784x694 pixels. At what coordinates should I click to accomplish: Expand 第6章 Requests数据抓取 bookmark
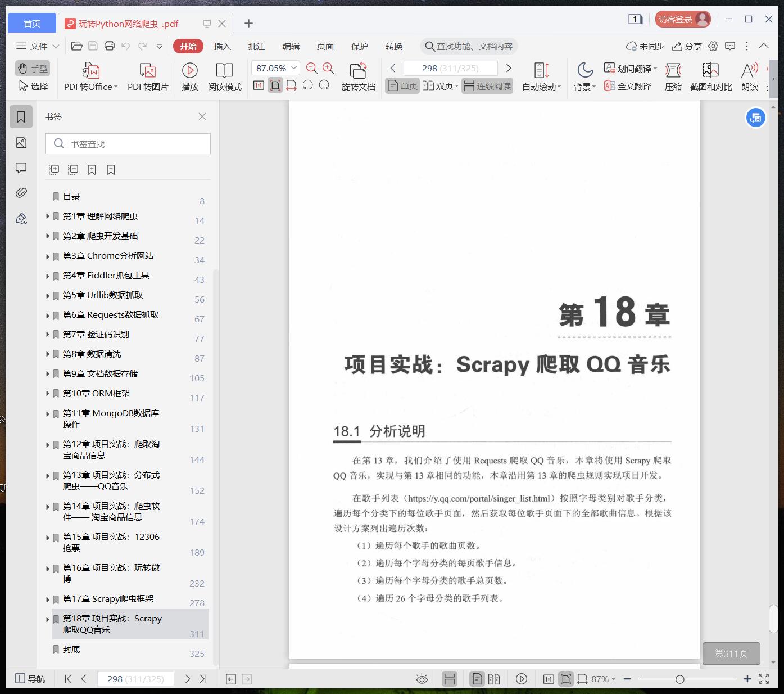(x=48, y=315)
